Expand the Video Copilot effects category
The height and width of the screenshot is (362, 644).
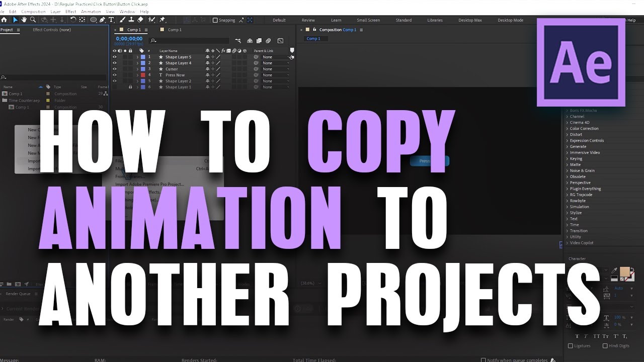click(x=568, y=243)
